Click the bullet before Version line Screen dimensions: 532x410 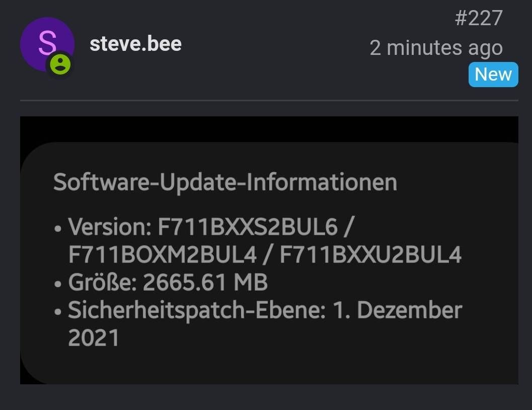(x=58, y=228)
